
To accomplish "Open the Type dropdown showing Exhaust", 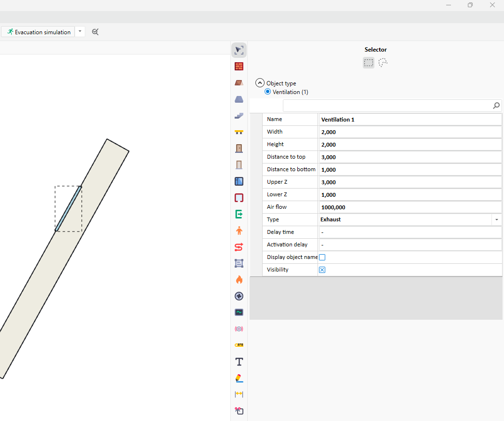I will [x=497, y=220].
